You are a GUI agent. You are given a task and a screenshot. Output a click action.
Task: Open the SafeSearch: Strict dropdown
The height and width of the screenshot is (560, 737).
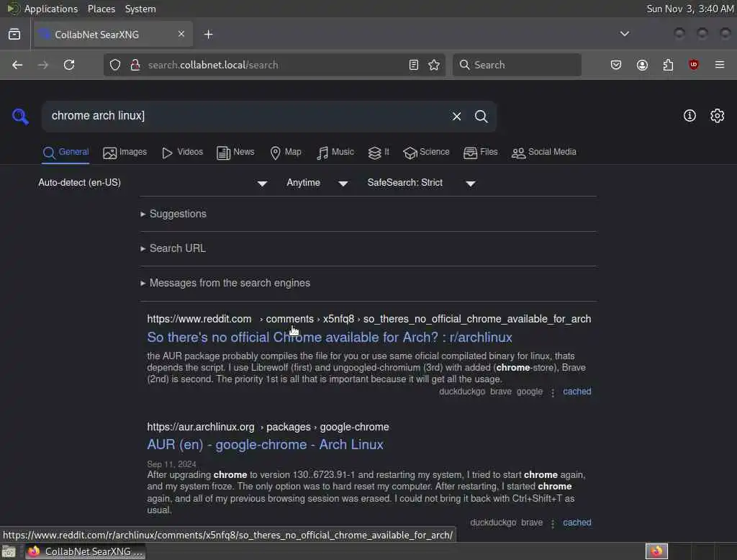click(x=422, y=183)
